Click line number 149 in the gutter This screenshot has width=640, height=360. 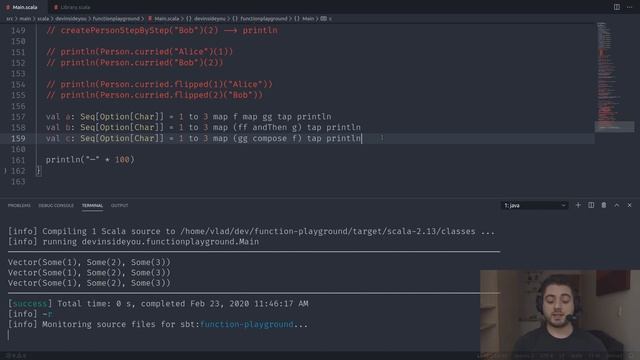coord(18,31)
